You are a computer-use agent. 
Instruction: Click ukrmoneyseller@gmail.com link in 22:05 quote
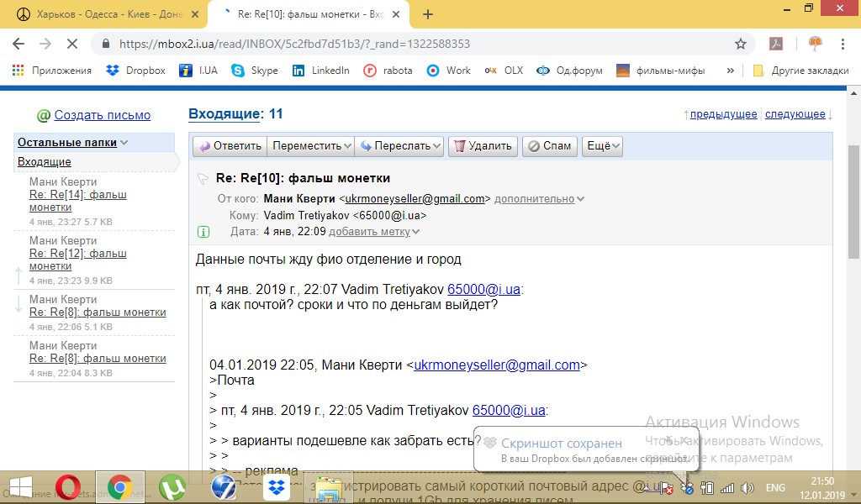tap(497, 365)
